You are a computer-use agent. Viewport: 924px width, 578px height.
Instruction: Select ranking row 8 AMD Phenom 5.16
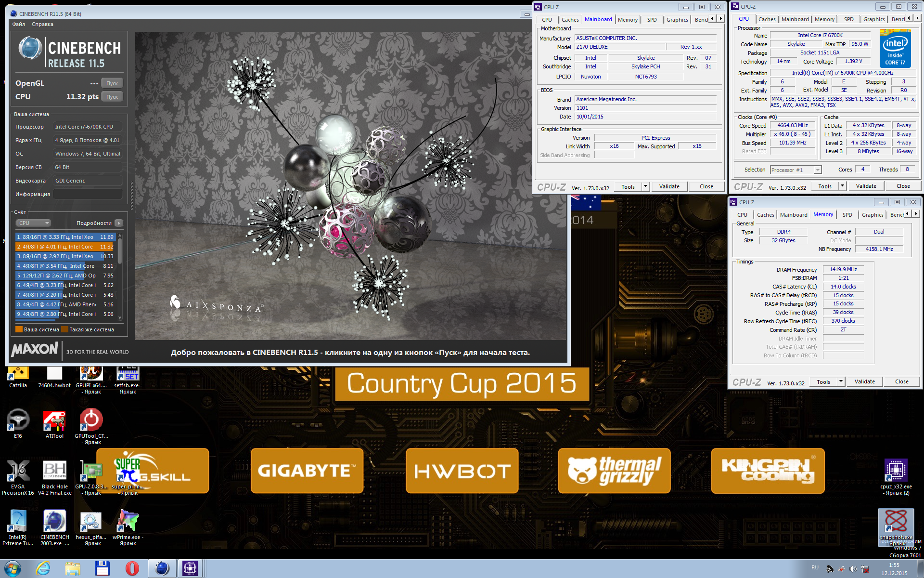pos(65,304)
